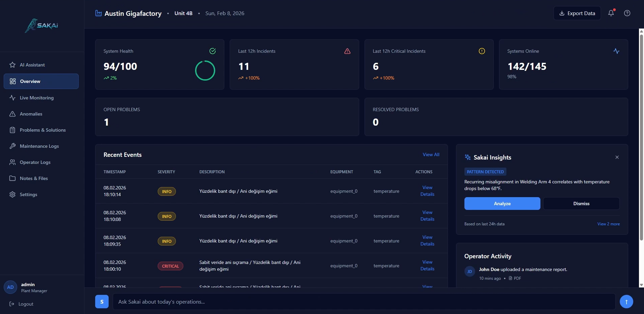Click the notifications bell icon
Viewport: 644px width, 314px height.
pos(611,13)
